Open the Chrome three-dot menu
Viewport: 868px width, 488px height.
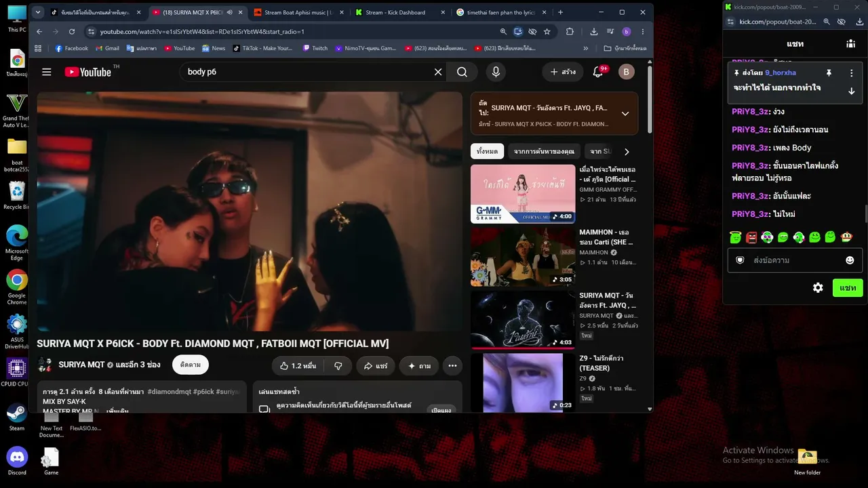pos(643,31)
